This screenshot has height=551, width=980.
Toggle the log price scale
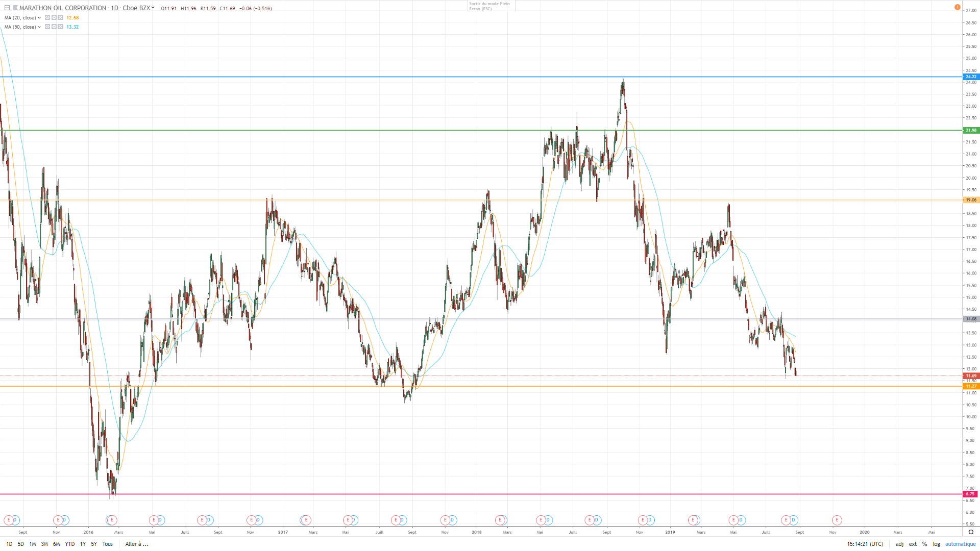936,544
